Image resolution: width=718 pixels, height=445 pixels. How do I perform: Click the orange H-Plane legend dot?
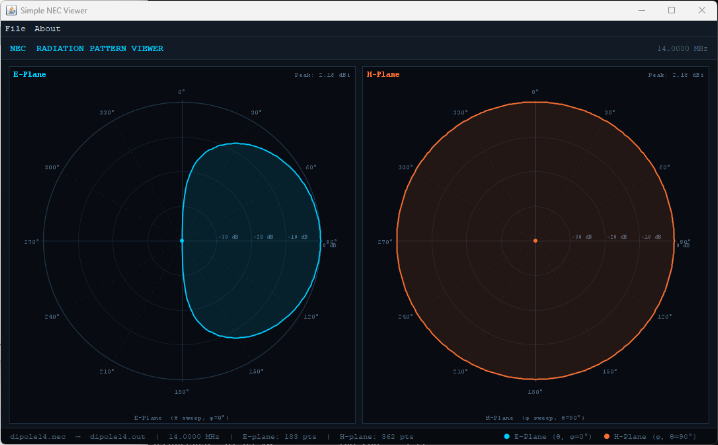tap(606, 436)
